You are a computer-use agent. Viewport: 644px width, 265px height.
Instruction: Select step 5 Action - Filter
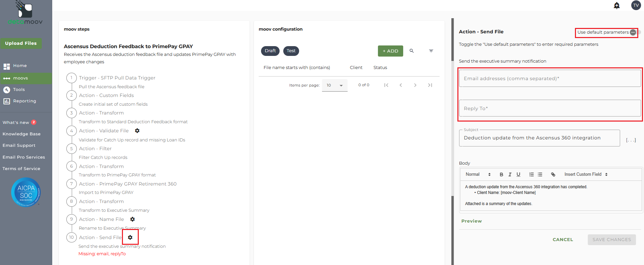pyautogui.click(x=95, y=148)
